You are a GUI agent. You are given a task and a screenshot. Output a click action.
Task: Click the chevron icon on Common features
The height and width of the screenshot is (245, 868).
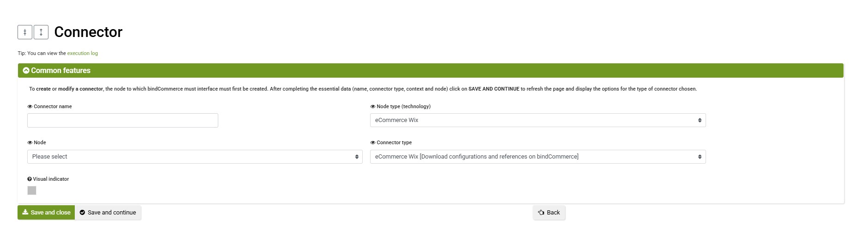point(26,71)
